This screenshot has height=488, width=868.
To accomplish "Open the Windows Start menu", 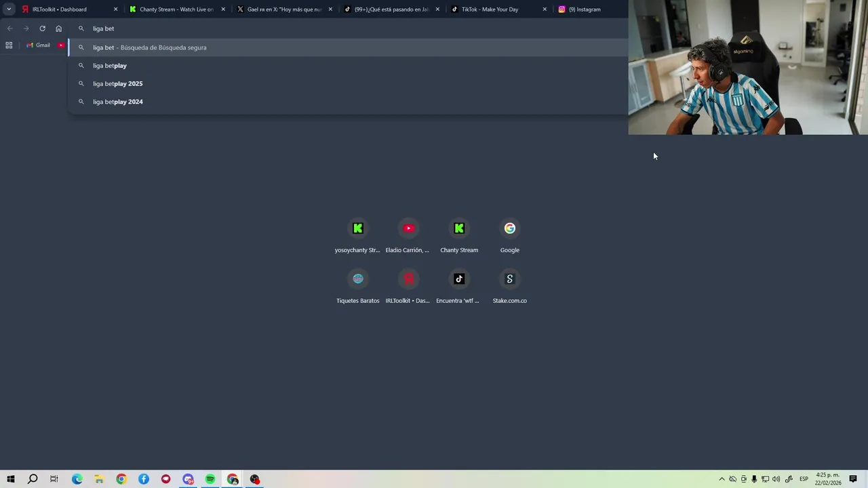I will pyautogui.click(x=11, y=479).
